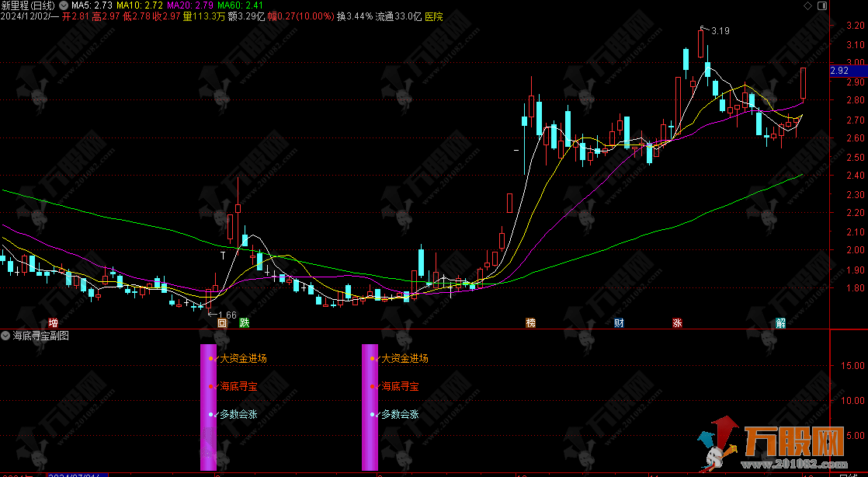Click the first purple signal bar in sub-chart

[208, 407]
